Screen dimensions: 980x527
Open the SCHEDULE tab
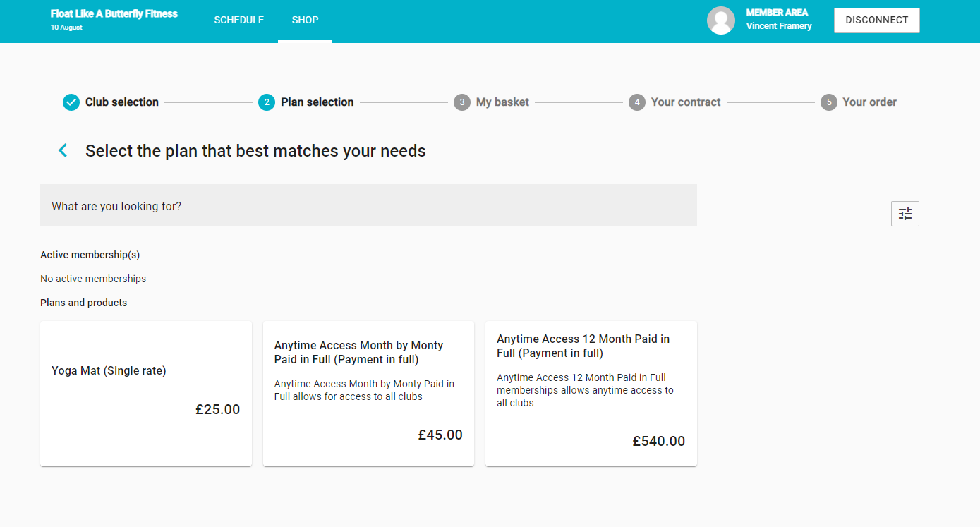pos(238,20)
